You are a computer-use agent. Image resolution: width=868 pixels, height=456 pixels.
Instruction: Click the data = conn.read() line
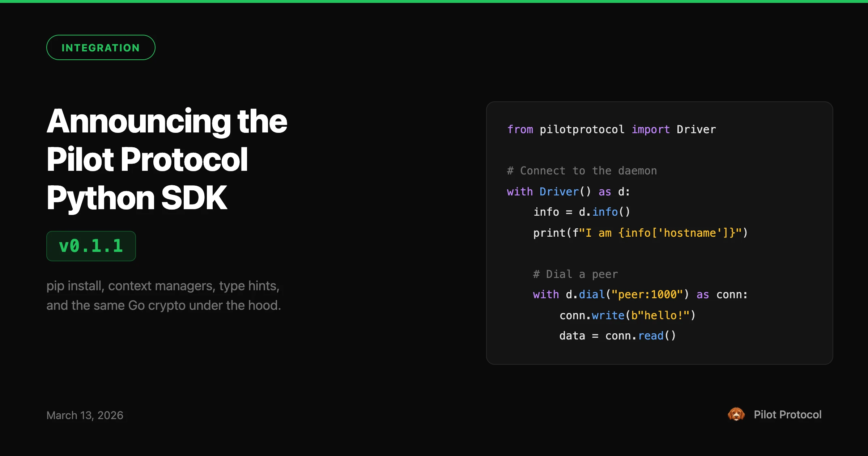(617, 335)
